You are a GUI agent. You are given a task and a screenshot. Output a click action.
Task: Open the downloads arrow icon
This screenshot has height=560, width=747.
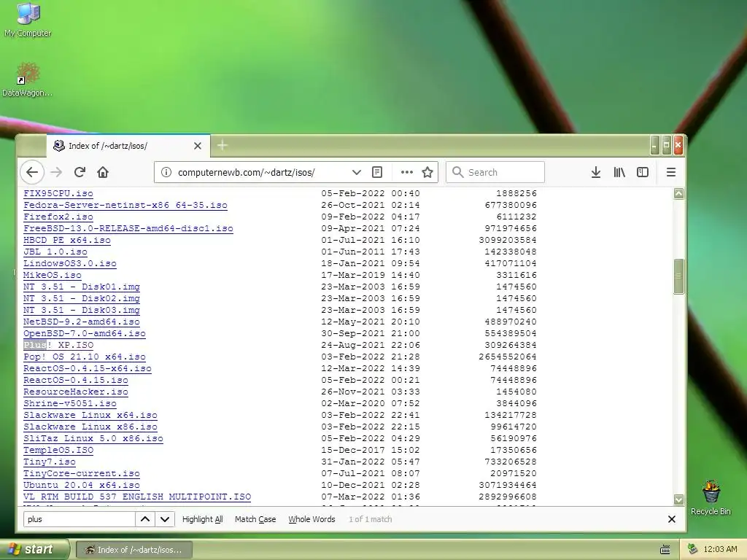(595, 172)
